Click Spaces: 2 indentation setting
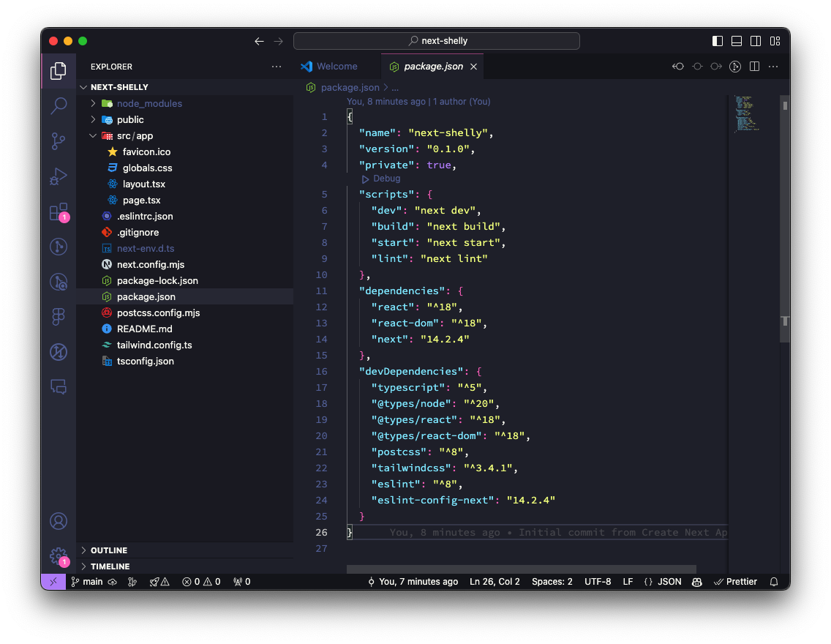The image size is (831, 644). click(552, 582)
